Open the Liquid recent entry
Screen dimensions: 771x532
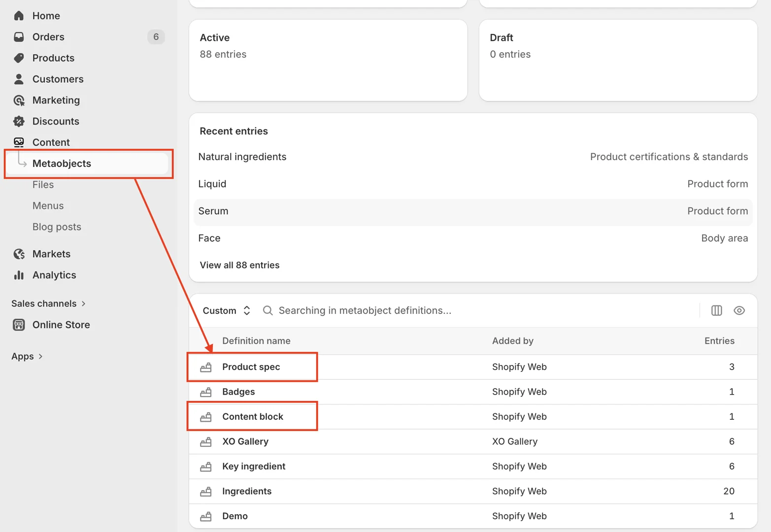[x=473, y=184]
